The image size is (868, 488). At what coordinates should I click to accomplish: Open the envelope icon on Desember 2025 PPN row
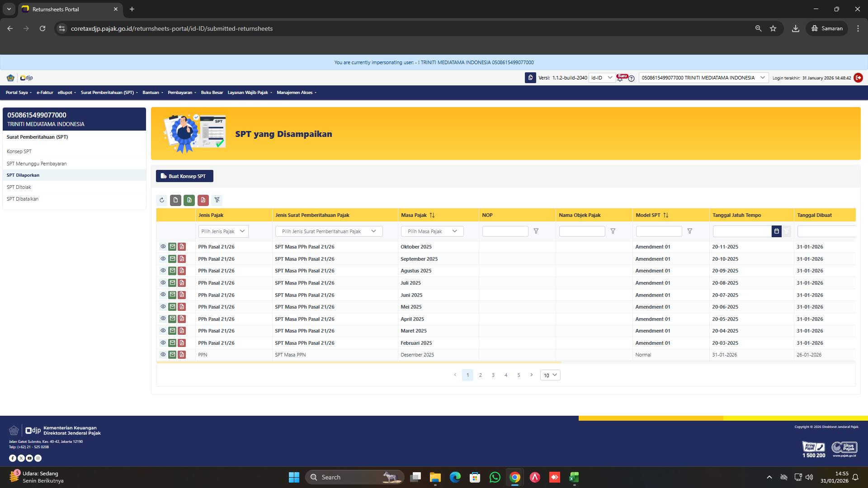(172, 355)
